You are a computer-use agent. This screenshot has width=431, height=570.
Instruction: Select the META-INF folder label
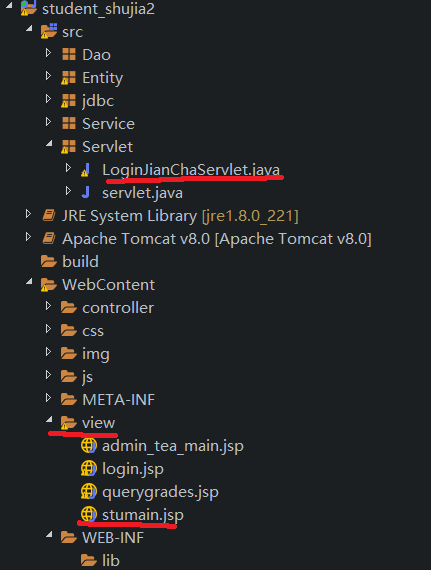coord(118,400)
